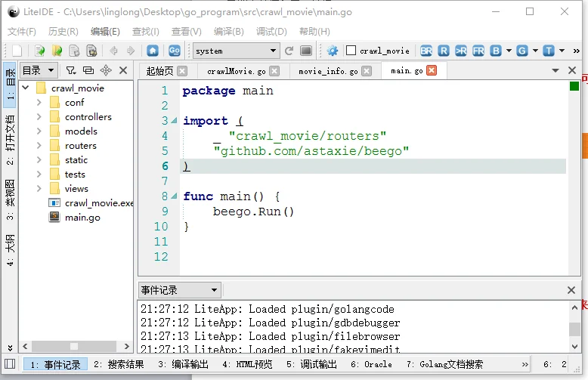Screen dimensions: 588x380
Task: Close the movie_info.go tab
Action: pyautogui.click(x=367, y=71)
